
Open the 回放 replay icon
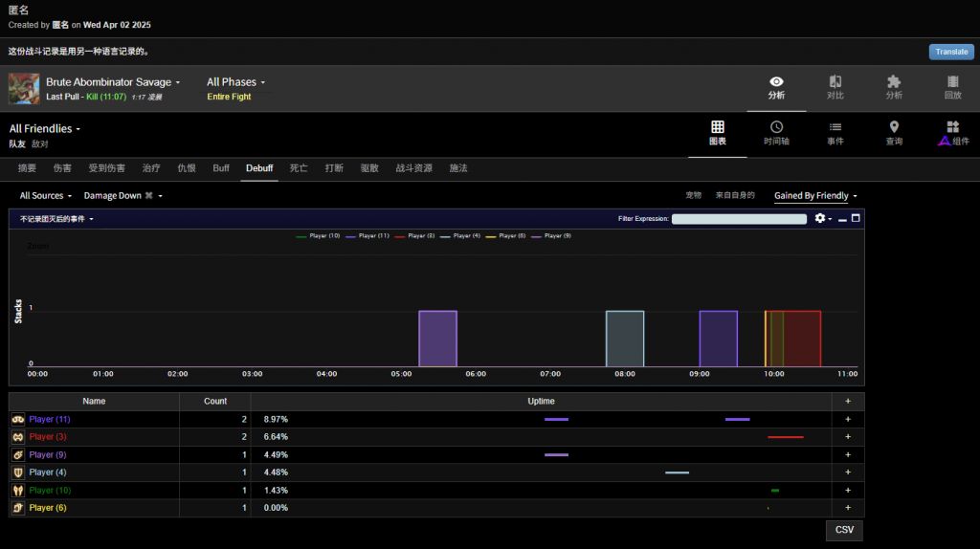click(x=952, y=82)
